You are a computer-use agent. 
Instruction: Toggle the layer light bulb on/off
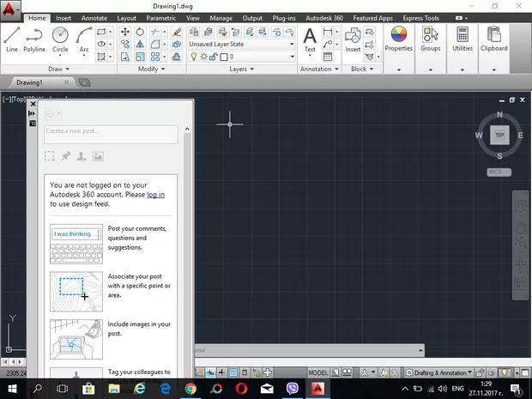point(193,57)
